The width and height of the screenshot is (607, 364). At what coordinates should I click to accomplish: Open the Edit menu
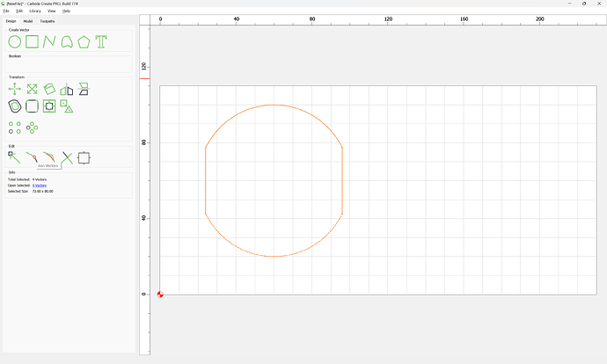click(19, 11)
